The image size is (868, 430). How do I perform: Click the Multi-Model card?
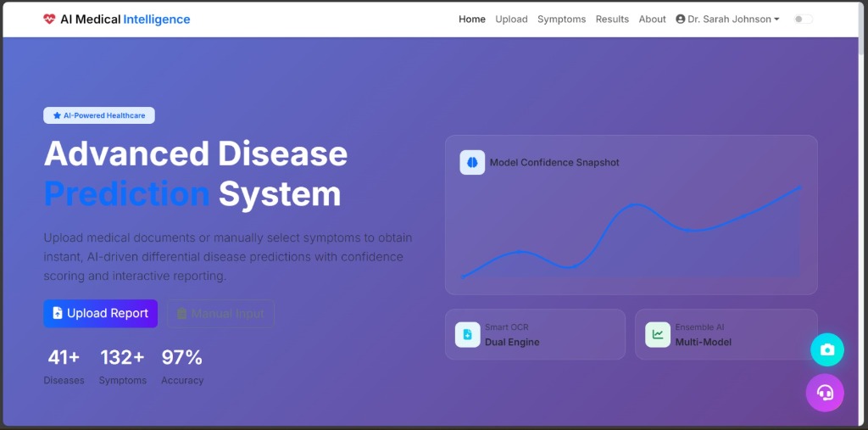click(x=726, y=335)
